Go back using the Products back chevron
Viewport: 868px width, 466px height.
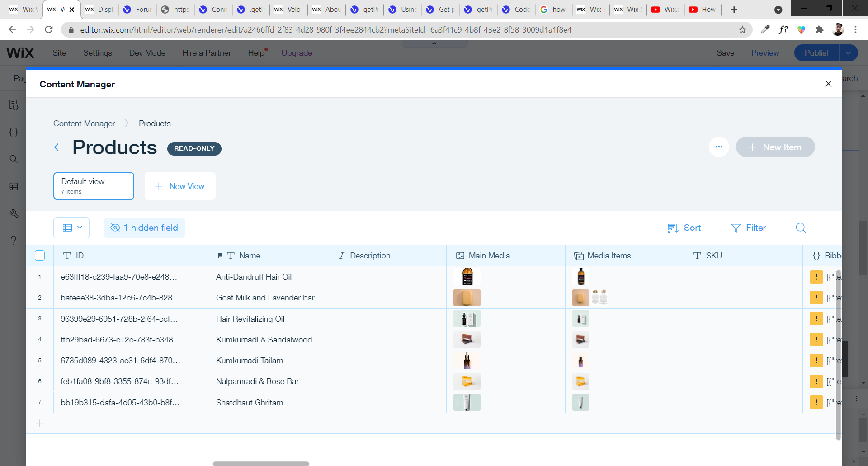[x=57, y=147]
